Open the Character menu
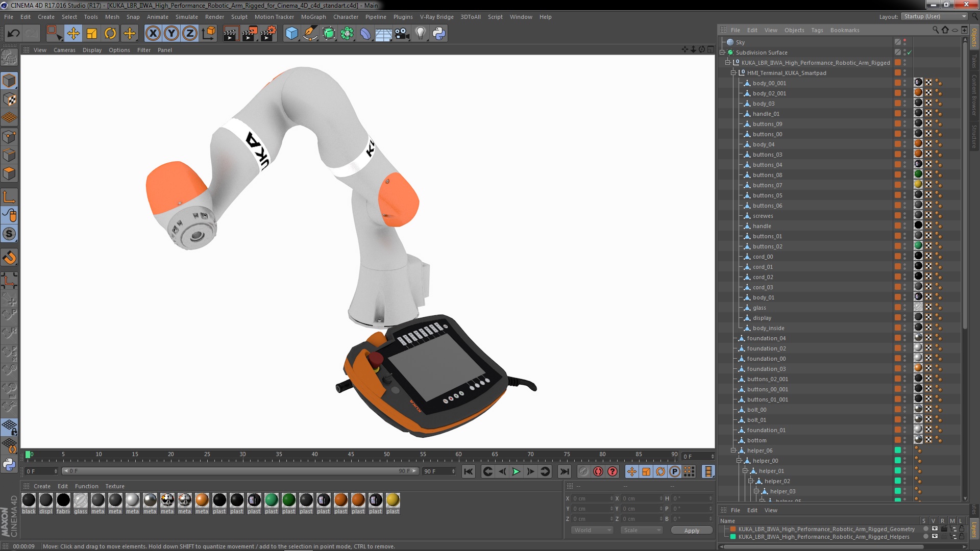Image resolution: width=980 pixels, height=551 pixels. point(346,17)
